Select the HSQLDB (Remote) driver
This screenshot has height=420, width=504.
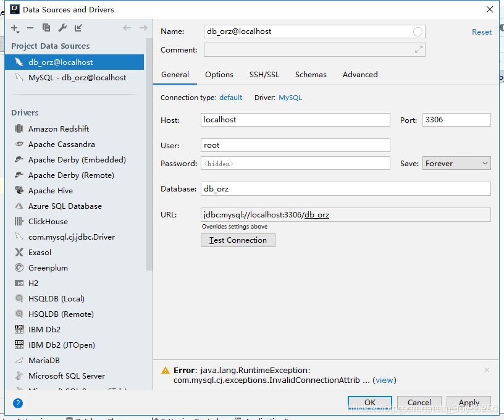(74, 314)
